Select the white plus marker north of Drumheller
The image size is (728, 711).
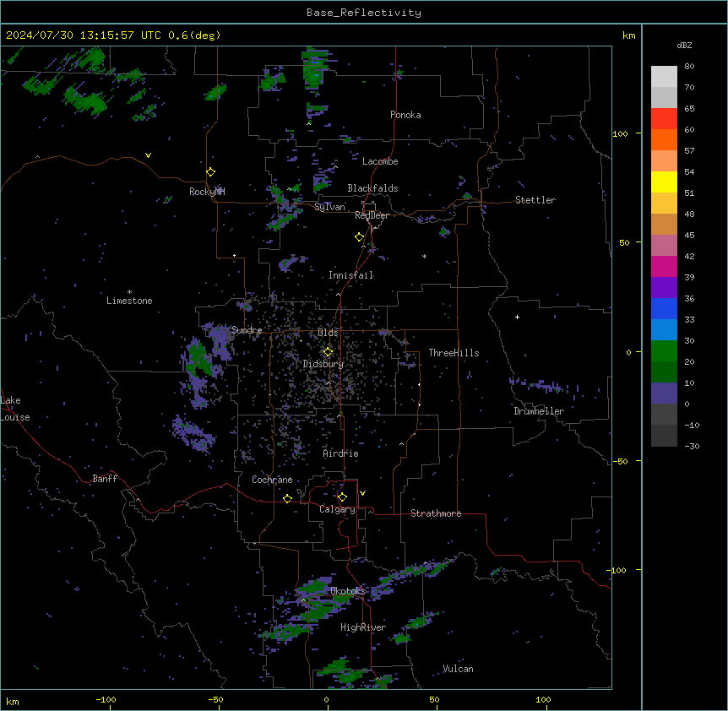pos(517,317)
